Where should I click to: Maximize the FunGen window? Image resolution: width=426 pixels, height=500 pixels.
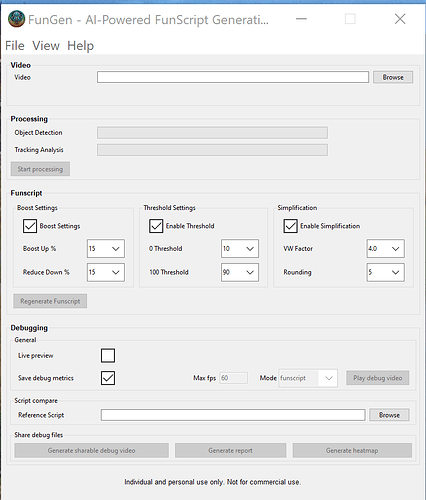(x=350, y=19)
